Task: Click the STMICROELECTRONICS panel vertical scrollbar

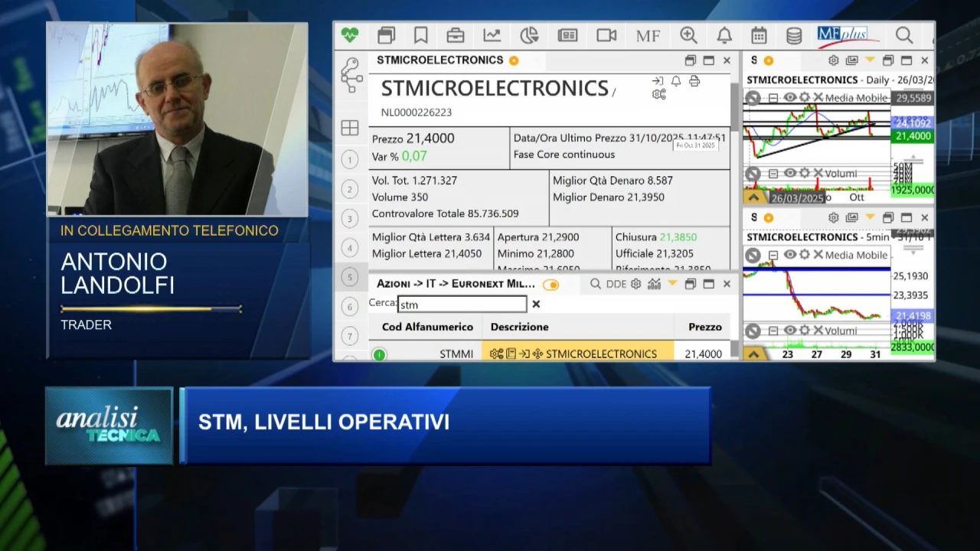Action: click(x=735, y=107)
